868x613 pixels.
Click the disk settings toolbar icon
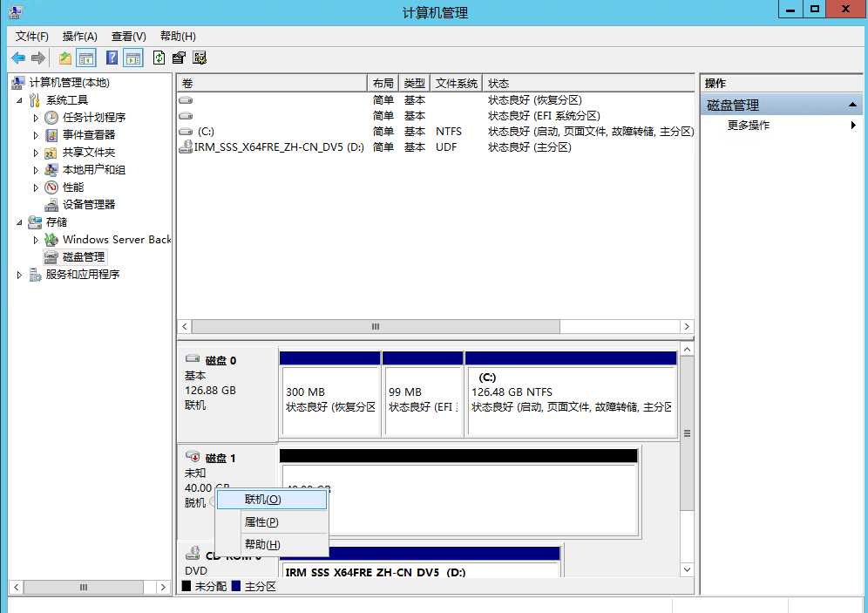point(200,58)
